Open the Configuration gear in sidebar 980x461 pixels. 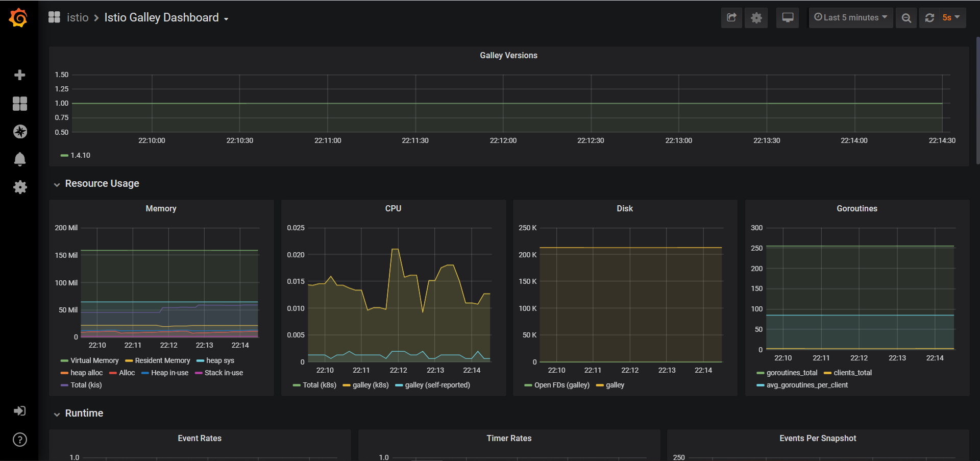pos(20,187)
